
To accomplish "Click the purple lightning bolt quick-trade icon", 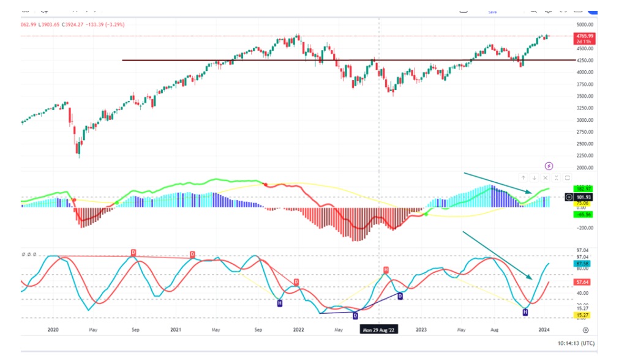I will click(549, 165).
